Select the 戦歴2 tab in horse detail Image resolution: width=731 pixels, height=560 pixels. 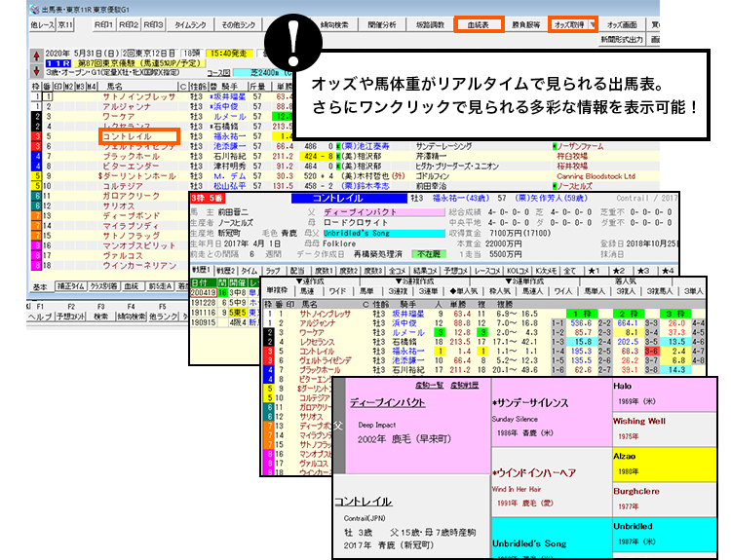click(225, 271)
